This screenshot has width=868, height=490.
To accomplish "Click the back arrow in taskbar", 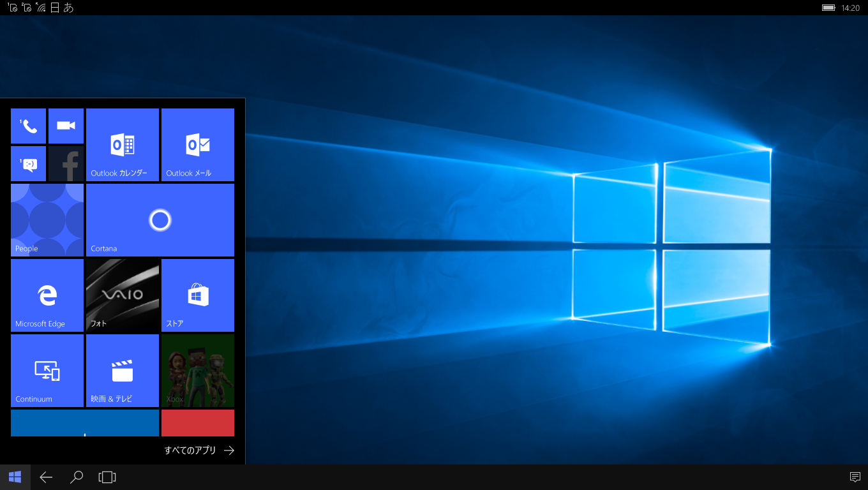I will coord(46,477).
